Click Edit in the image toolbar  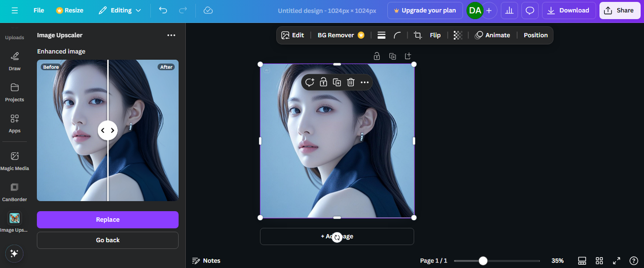coord(293,35)
